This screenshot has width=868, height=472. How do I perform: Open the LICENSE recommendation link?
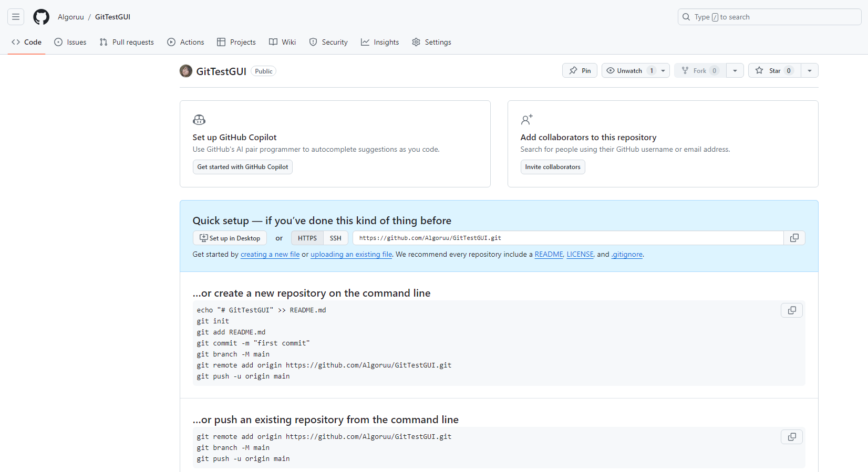580,254
